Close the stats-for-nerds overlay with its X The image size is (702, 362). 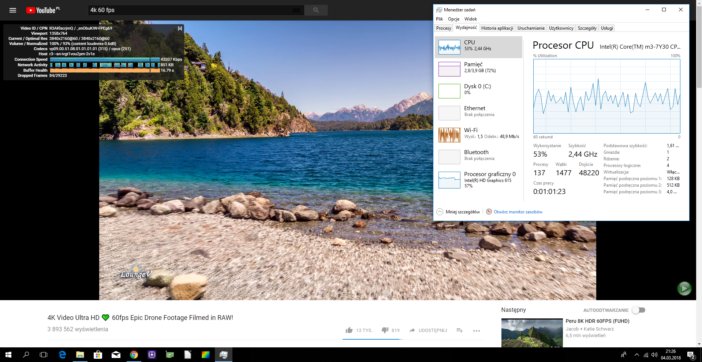180,28
